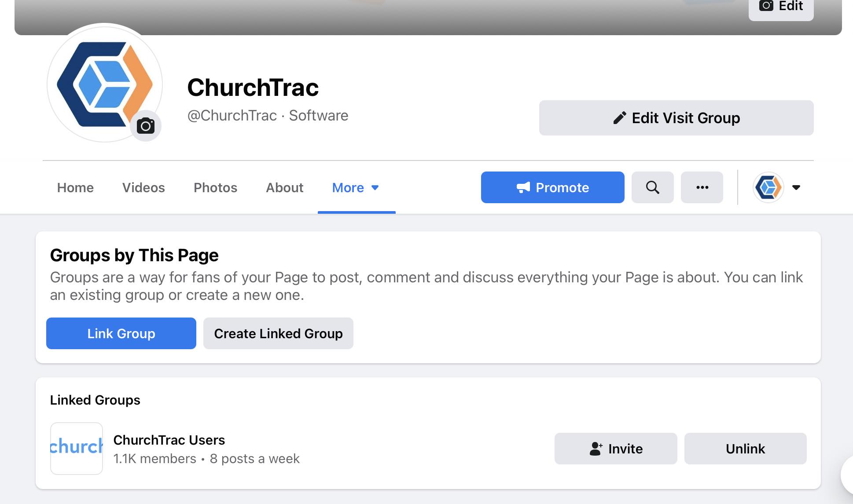The width and height of the screenshot is (853, 504).
Task: Open the ChurchTrac Users group link
Action: coord(169,440)
